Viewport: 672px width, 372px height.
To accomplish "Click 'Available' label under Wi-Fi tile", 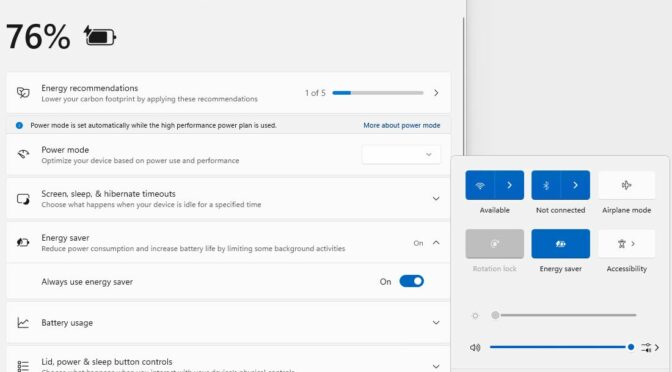I will coord(495,210).
